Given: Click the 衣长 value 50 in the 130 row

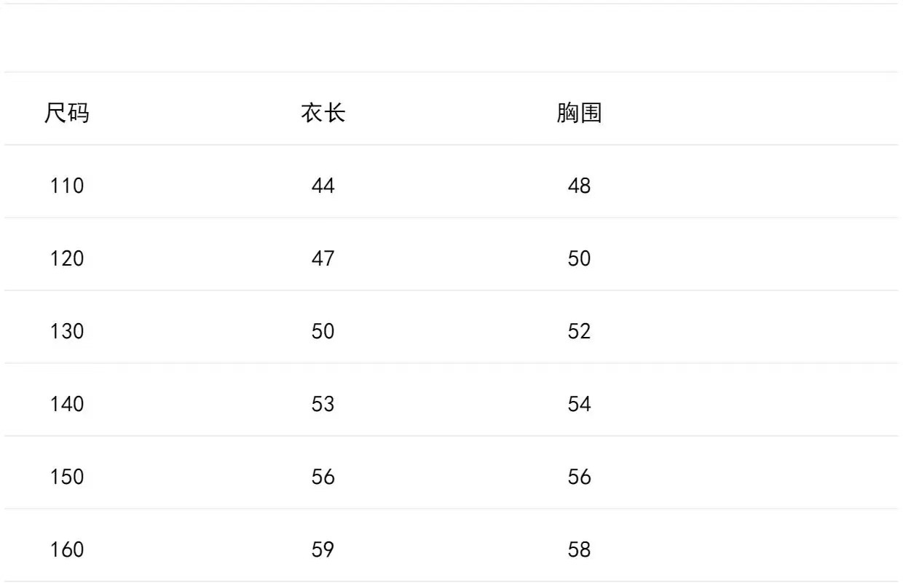Looking at the screenshot, I should point(323,332).
